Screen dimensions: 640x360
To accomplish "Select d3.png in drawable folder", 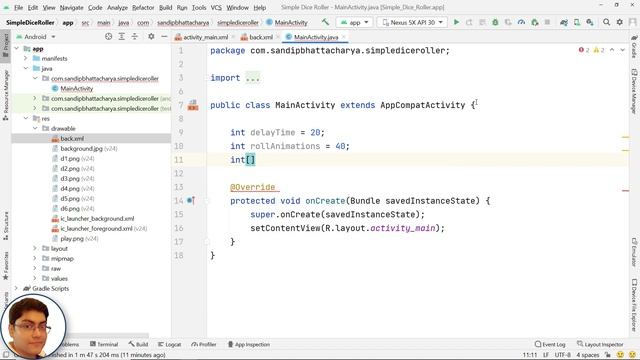I will (x=70, y=178).
